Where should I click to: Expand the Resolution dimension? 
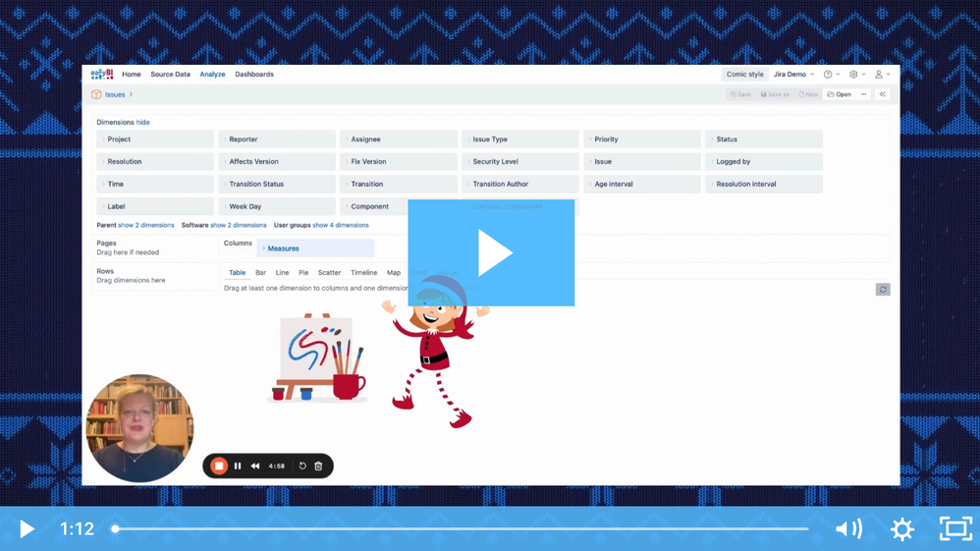[x=155, y=161]
